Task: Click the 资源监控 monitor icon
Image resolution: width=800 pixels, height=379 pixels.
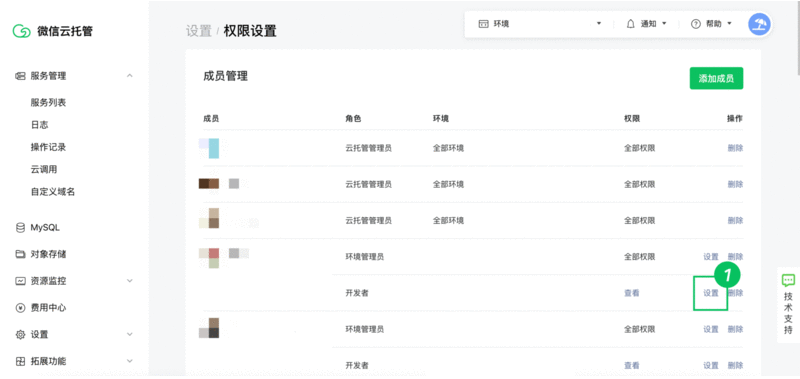Action: click(20, 281)
